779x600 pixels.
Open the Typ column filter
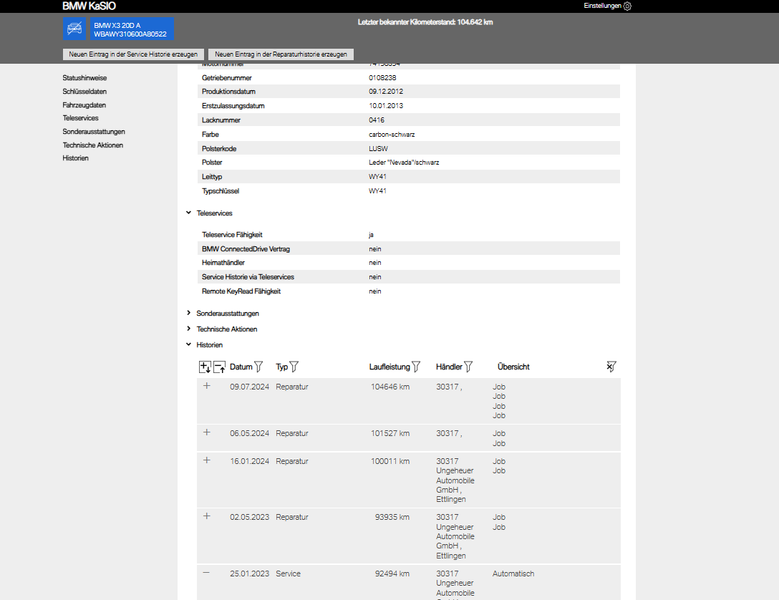[294, 367]
